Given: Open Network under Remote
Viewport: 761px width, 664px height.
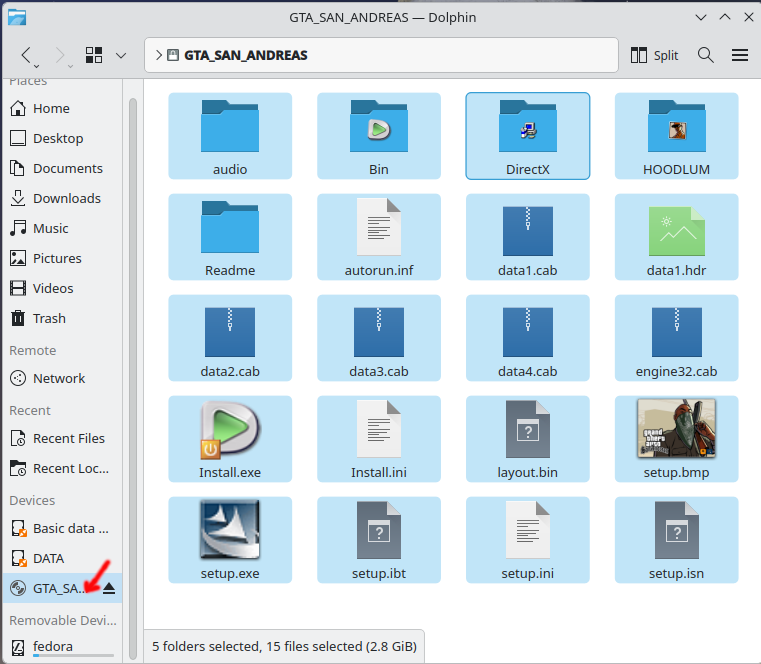Looking at the screenshot, I should (62, 378).
